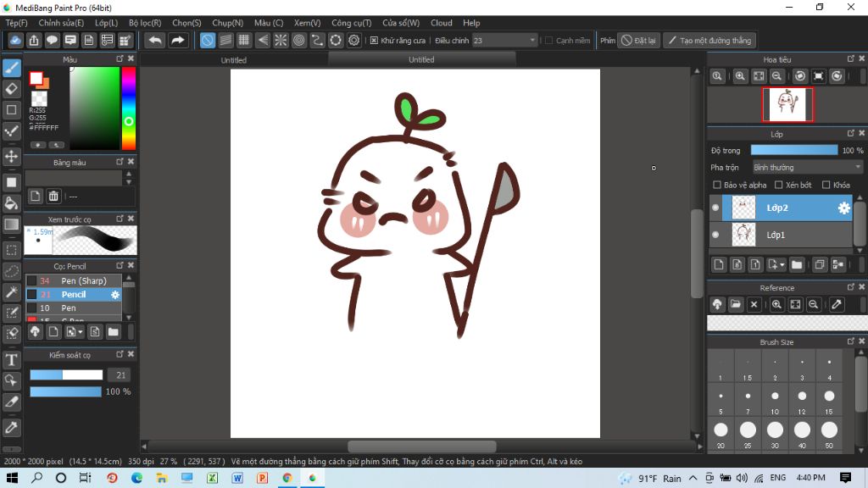Enable the concentric circle snap guide
This screenshot has height=488, width=868.
(x=299, y=41)
